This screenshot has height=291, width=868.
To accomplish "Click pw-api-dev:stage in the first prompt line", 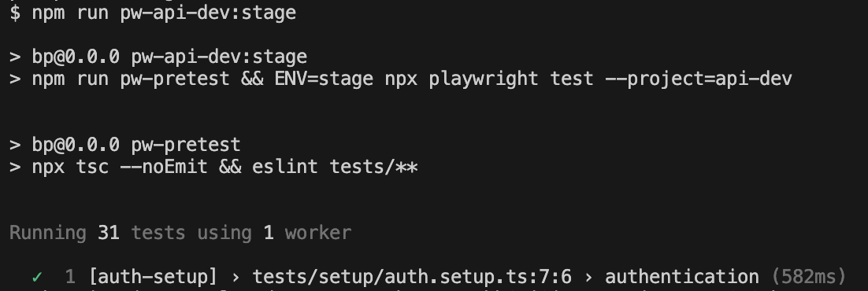I will [208, 12].
